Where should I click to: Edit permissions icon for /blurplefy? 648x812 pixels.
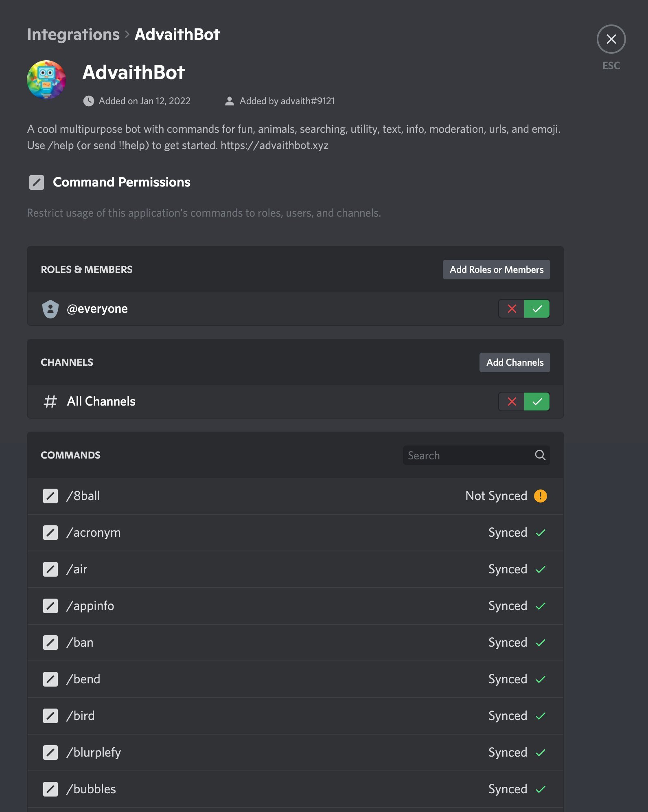50,753
